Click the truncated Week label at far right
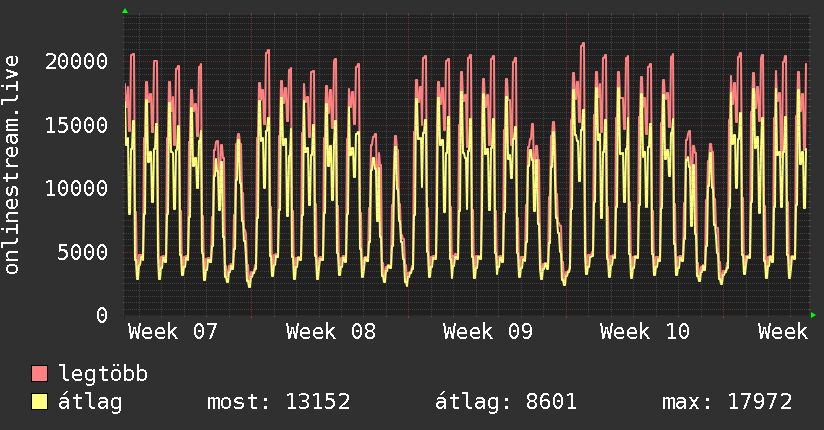This screenshot has height=430, width=824. [782, 332]
